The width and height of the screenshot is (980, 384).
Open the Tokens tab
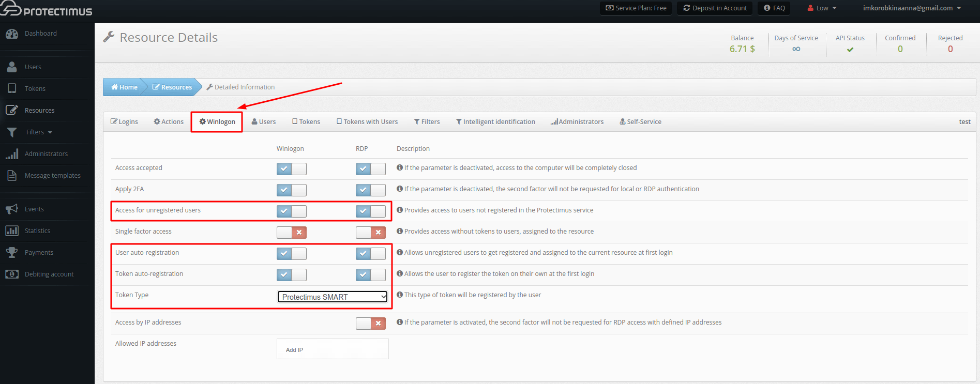(306, 122)
